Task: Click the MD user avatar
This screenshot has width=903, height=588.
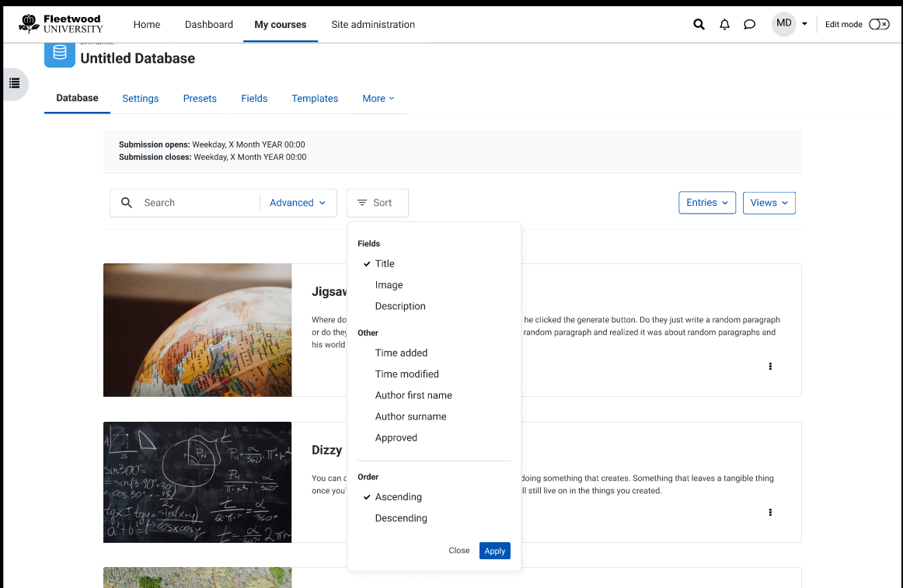Action: 784,23
